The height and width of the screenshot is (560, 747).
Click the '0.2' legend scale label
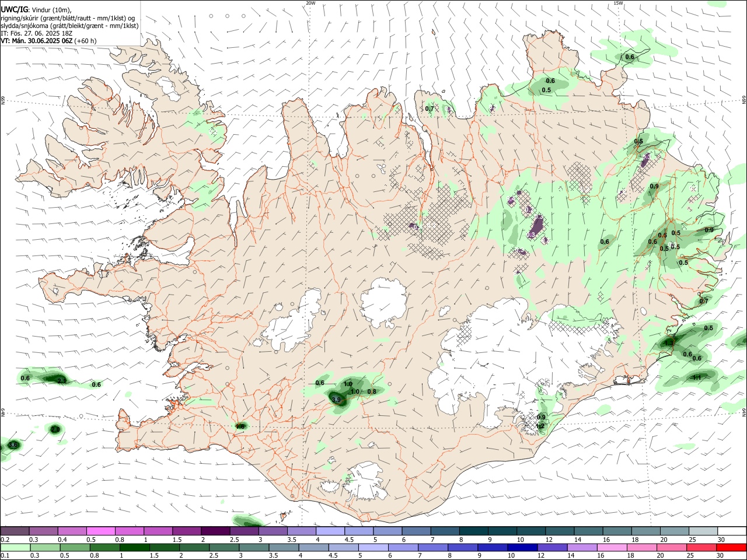pos(5,540)
